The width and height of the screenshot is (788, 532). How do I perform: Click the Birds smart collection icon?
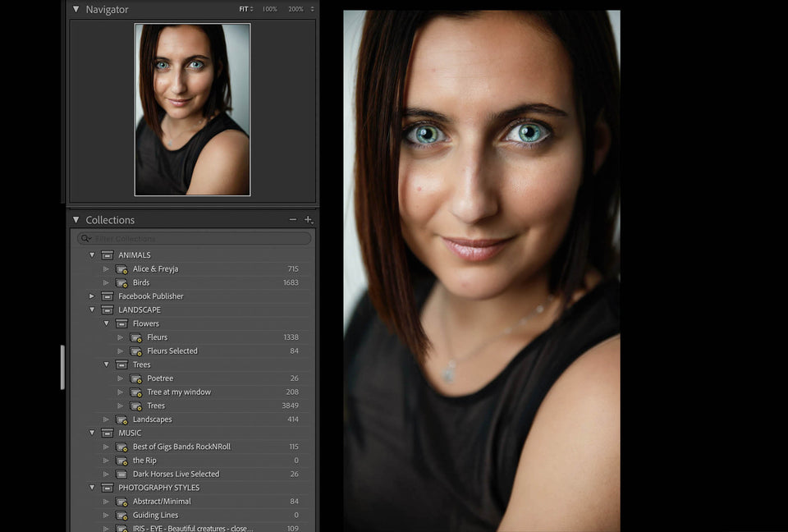tap(122, 283)
